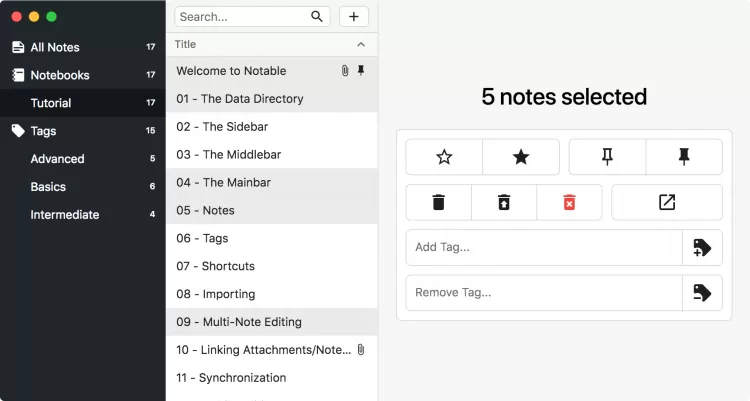Select the Advanced tag
The width and height of the screenshot is (750, 401).
pos(57,159)
